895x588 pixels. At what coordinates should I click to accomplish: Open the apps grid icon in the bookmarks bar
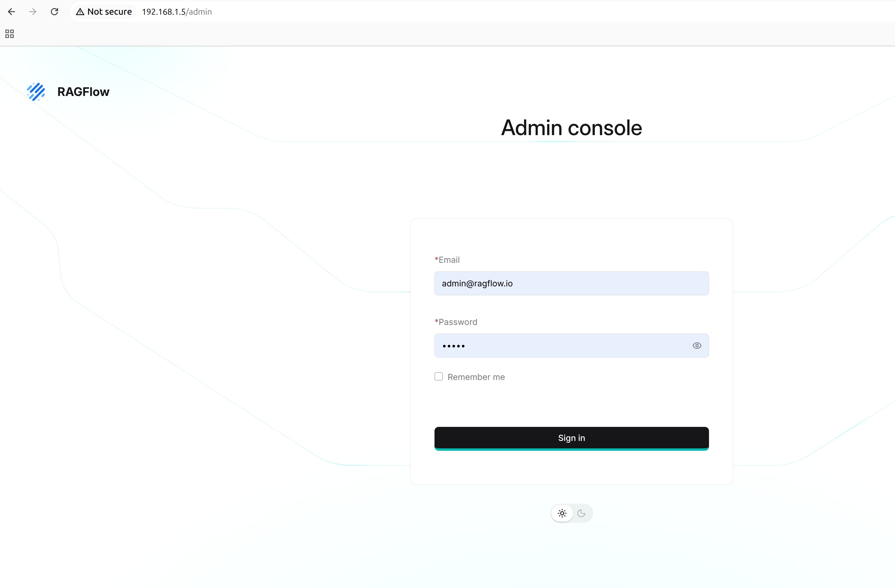(10, 34)
